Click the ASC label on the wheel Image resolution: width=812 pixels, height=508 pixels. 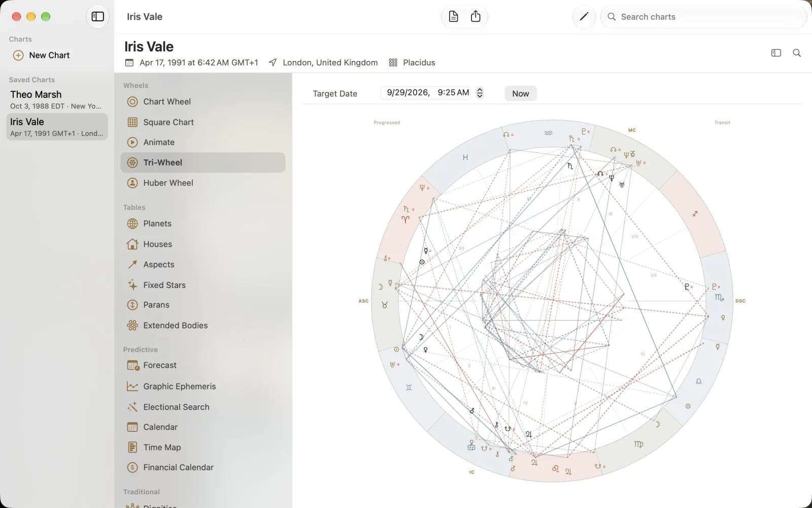(363, 301)
